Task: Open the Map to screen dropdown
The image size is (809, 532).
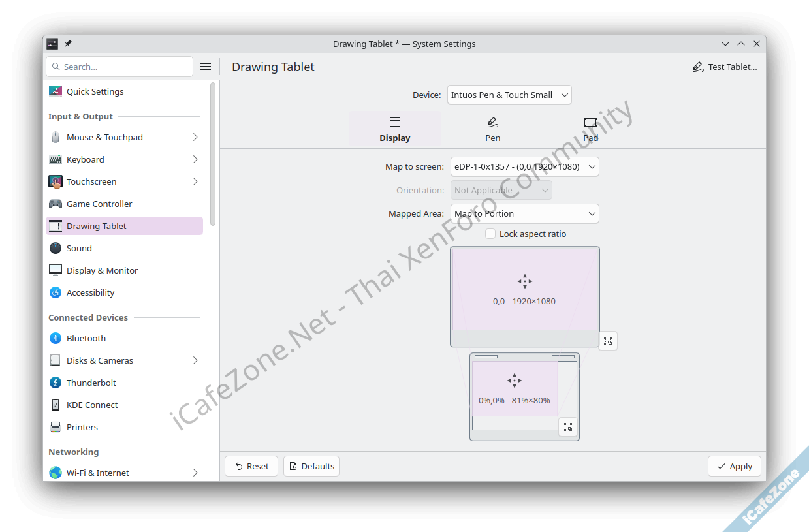Action: pyautogui.click(x=524, y=166)
